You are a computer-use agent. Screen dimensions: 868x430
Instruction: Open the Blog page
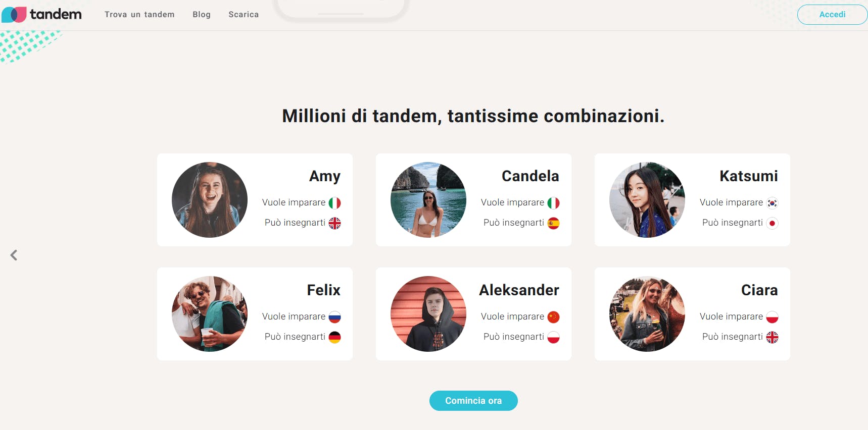(202, 15)
